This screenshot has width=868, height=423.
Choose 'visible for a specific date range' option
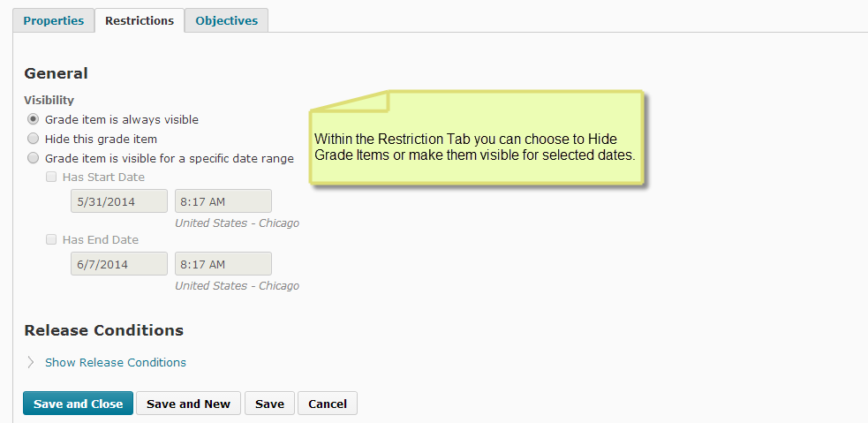[34, 158]
